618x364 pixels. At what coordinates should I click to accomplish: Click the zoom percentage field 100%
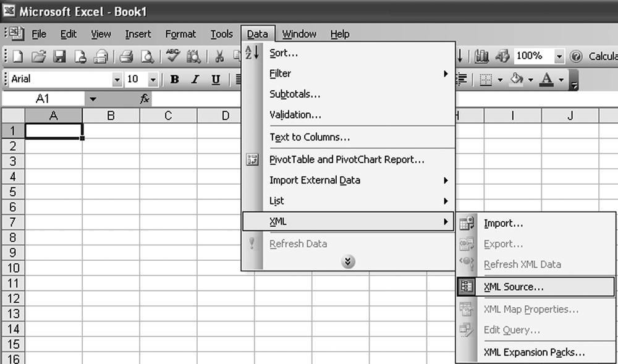(533, 56)
